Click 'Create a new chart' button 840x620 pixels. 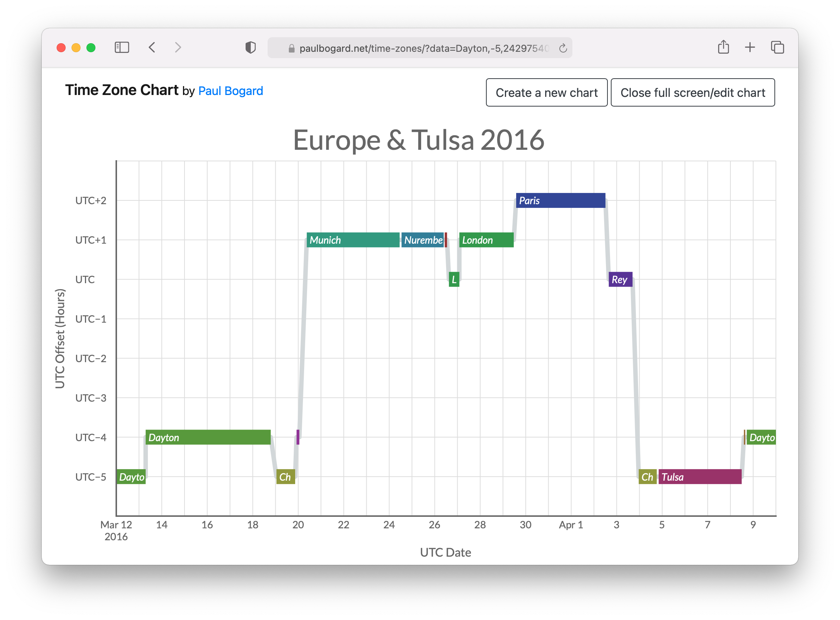coord(546,92)
